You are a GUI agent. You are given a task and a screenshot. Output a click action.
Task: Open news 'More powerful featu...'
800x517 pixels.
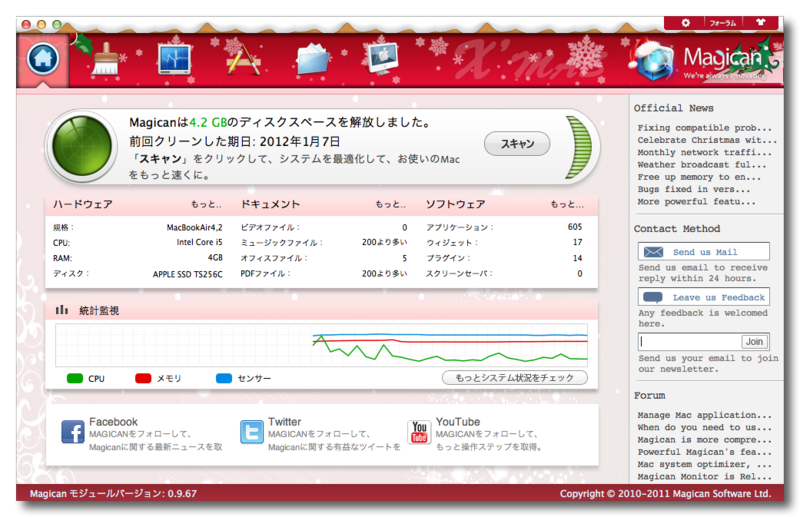tap(696, 201)
